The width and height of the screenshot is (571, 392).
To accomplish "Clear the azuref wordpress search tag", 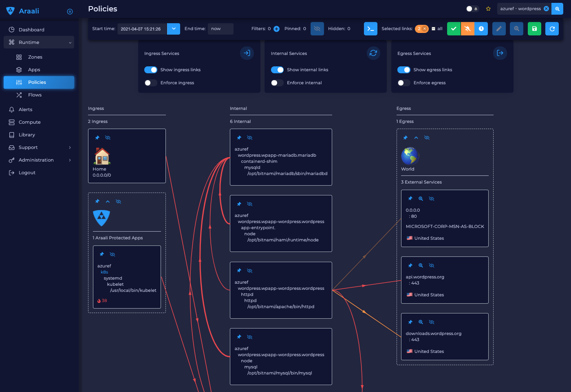I will click(546, 9).
